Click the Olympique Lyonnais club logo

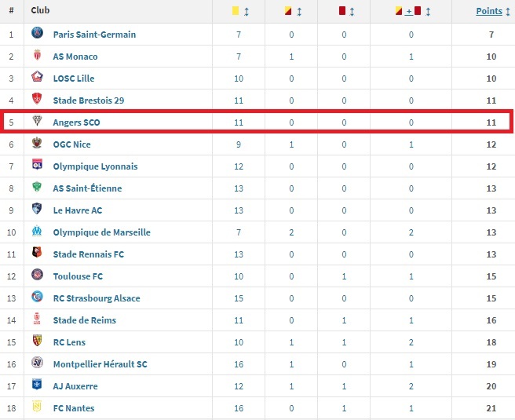[x=37, y=166]
